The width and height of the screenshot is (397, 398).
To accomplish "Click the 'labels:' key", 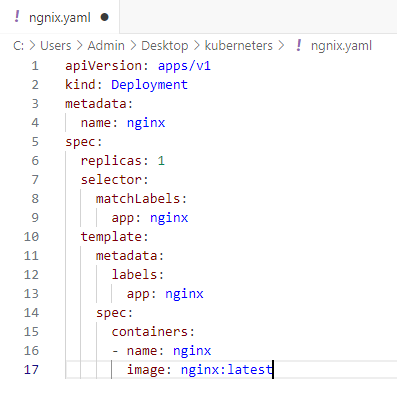I will (138, 275).
